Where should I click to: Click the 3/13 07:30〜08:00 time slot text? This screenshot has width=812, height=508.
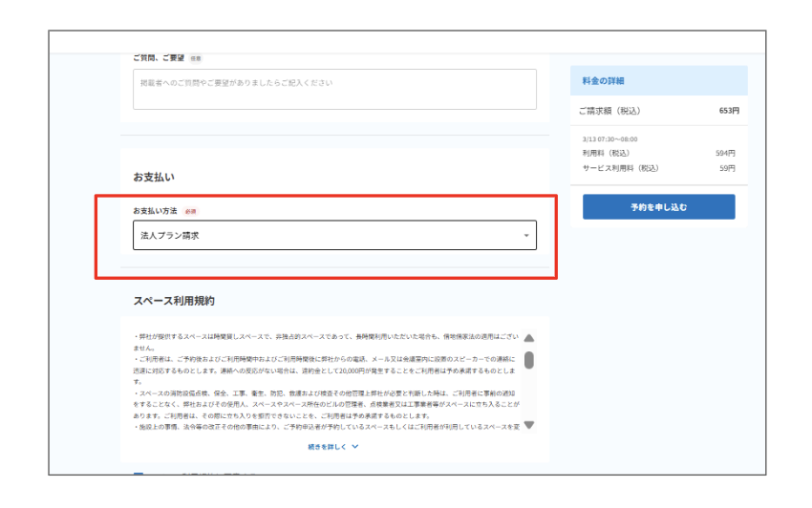tap(609, 139)
